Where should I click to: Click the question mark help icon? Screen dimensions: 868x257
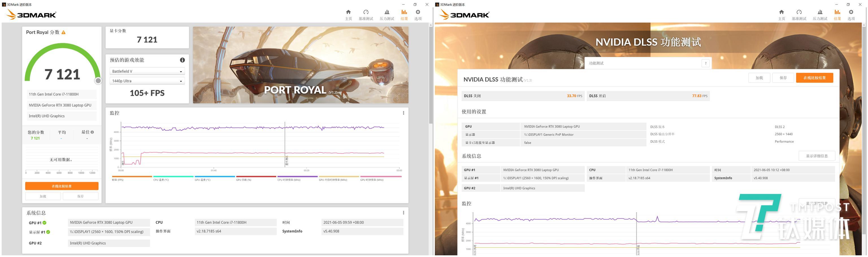pos(706,63)
